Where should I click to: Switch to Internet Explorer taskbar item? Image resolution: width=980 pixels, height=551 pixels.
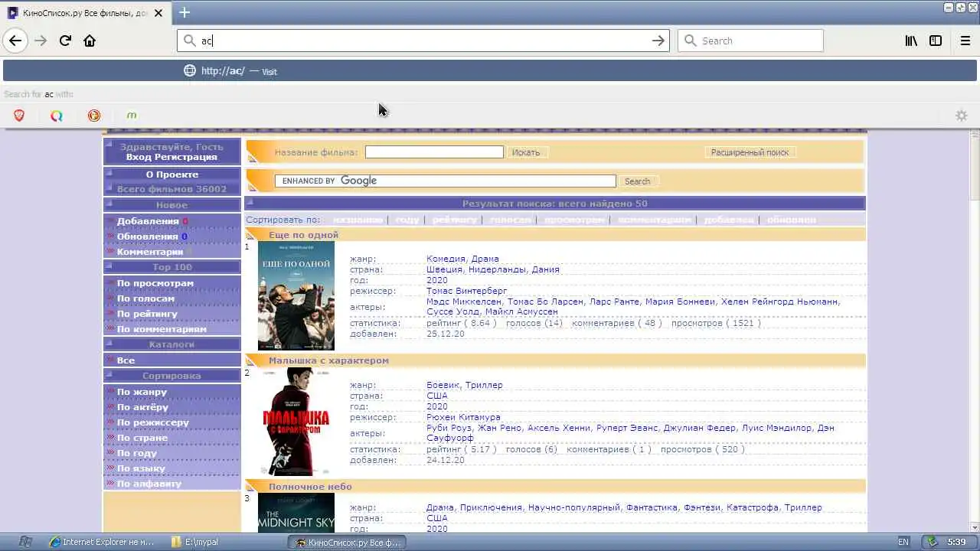tap(101, 542)
